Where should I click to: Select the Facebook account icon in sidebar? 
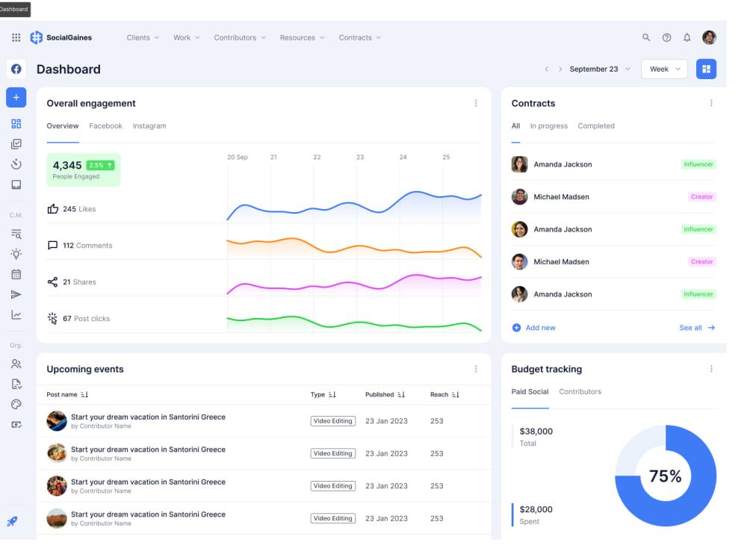pos(16,69)
